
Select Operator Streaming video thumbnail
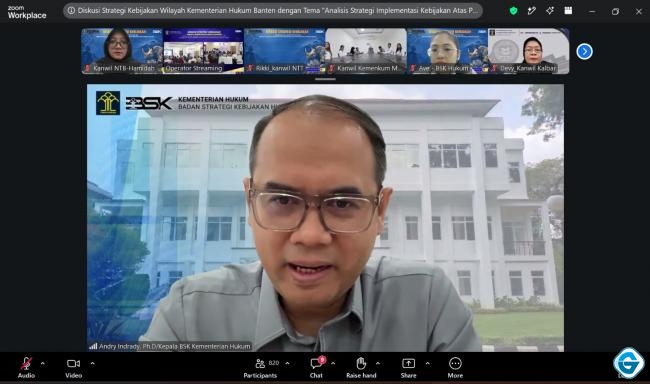coord(203,51)
